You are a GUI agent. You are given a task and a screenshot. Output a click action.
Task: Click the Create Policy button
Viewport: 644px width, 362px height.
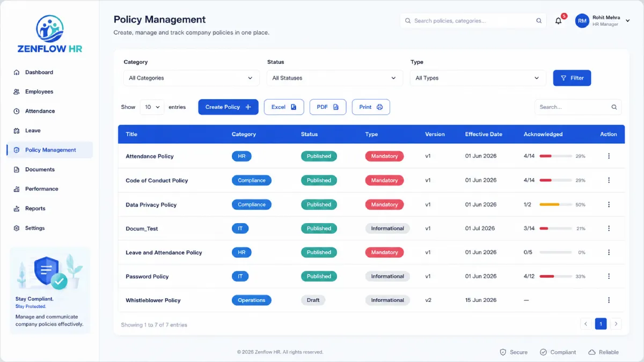(228, 107)
